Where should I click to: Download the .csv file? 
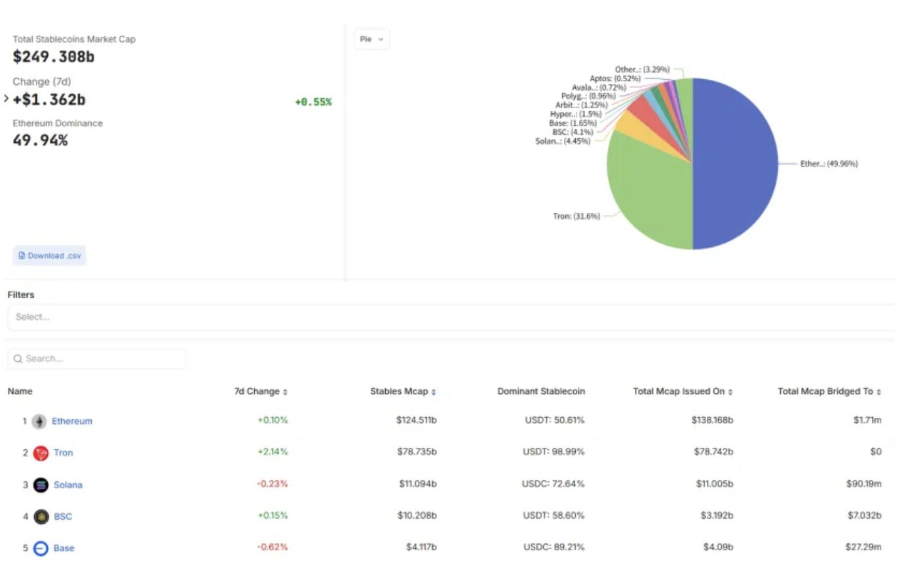pos(50,255)
